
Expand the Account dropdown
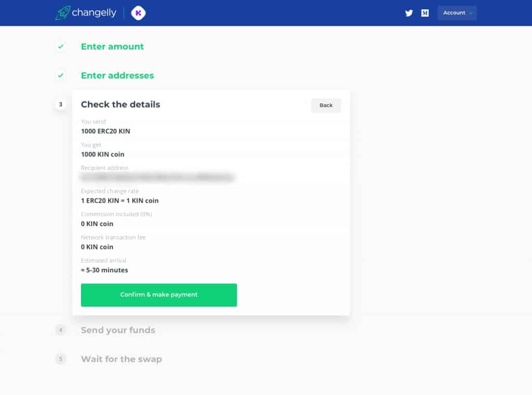457,13
